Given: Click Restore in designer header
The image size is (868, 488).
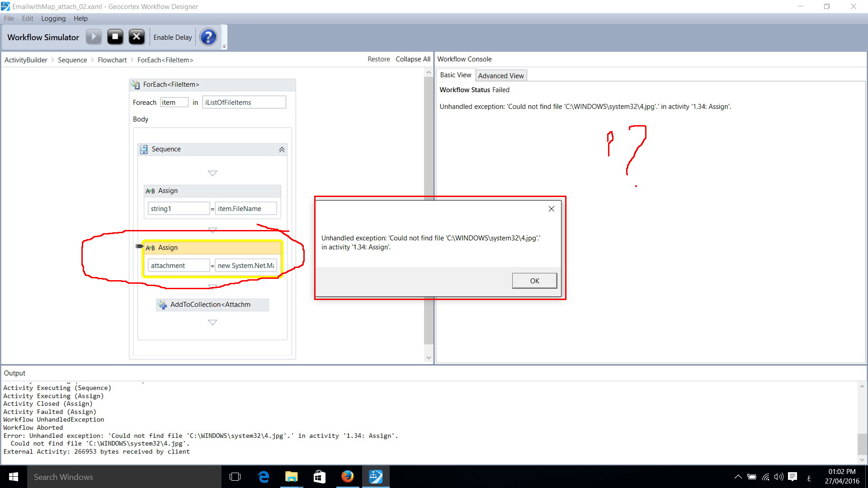Looking at the screenshot, I should (x=379, y=59).
